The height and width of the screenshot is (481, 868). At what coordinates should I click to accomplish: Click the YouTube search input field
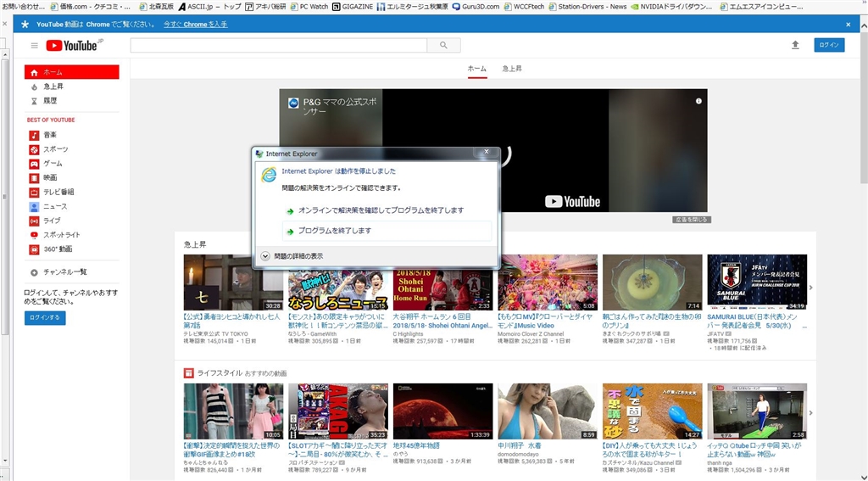pos(278,45)
